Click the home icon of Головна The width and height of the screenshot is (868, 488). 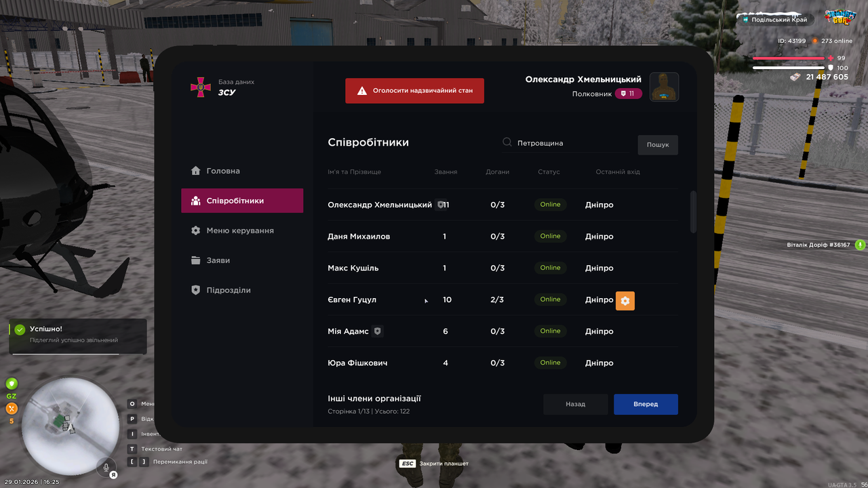(196, 171)
